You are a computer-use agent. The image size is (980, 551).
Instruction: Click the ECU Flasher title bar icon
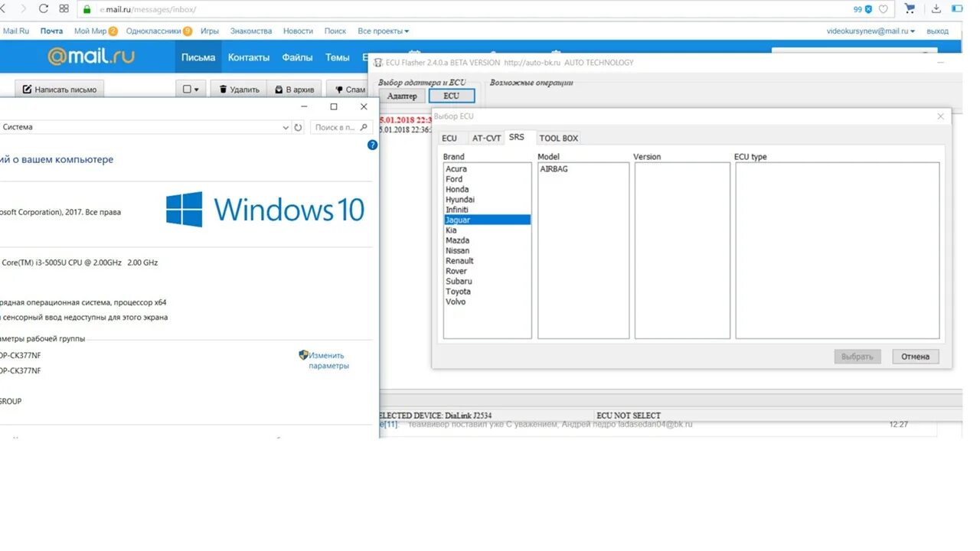click(x=377, y=62)
